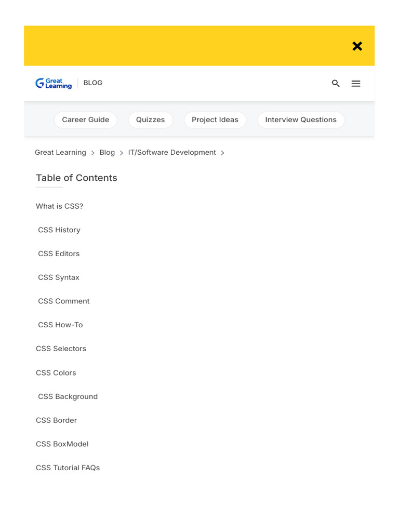
Task: Go to Interview Questions category
Action: [x=301, y=120]
